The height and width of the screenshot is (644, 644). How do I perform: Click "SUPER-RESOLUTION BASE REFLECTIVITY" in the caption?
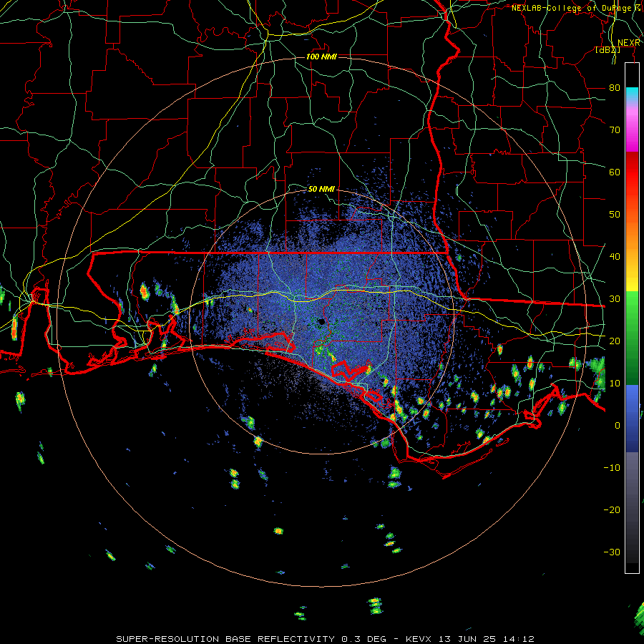click(225, 639)
